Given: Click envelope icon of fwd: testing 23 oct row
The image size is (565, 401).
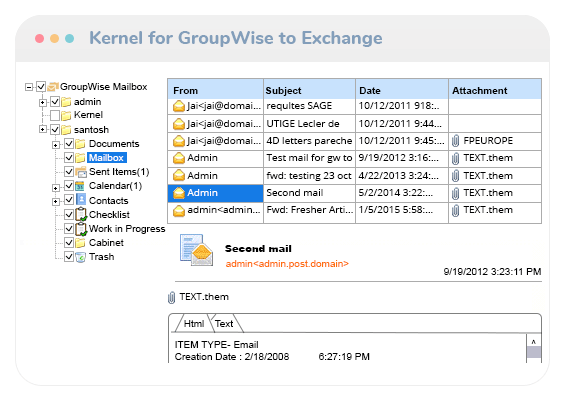Looking at the screenshot, I should pyautogui.click(x=179, y=175).
